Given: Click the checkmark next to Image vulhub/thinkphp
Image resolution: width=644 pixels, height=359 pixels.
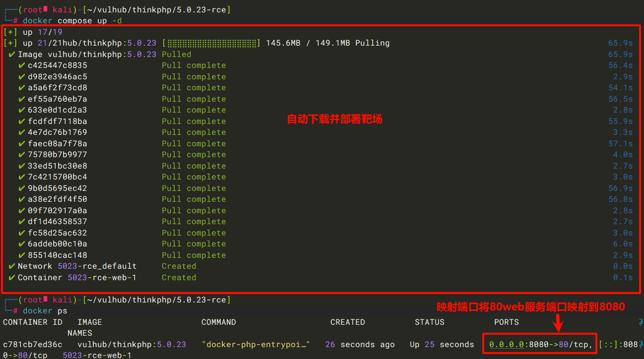Looking at the screenshot, I should 11,55.
